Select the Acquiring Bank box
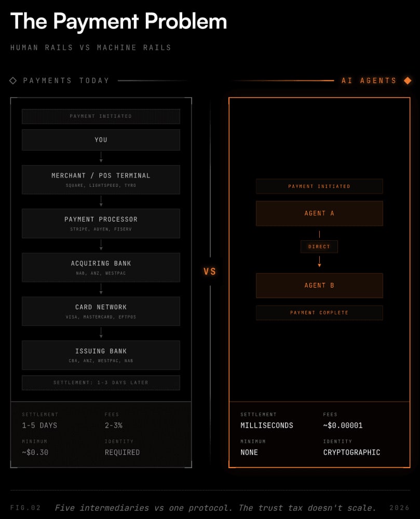The width and height of the screenshot is (420, 519). pos(101,267)
